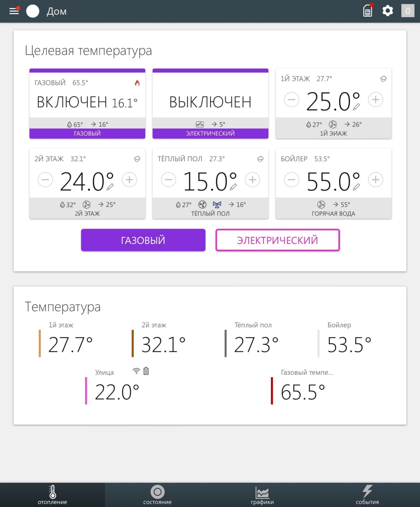
Task: Open the графики tab
Action: [262, 495]
